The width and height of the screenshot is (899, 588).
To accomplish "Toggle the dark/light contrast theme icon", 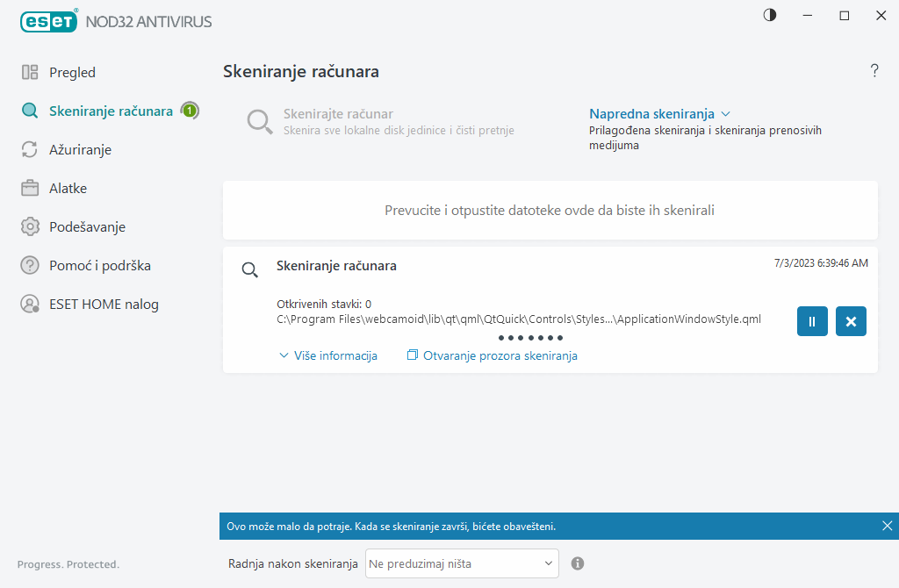I will coord(770,16).
